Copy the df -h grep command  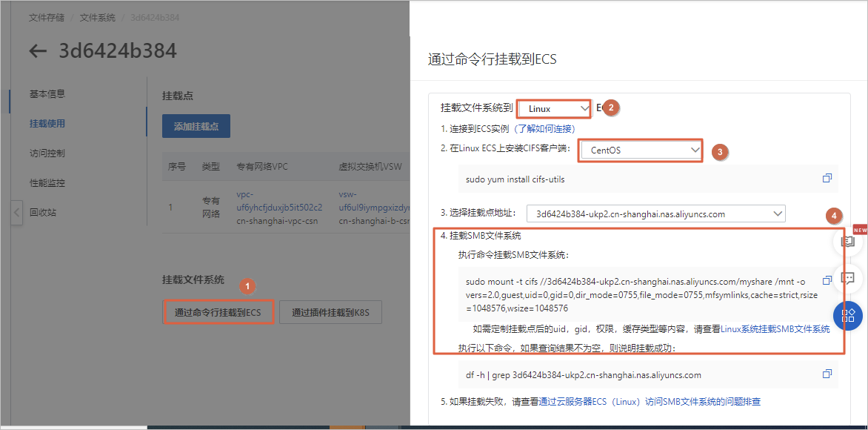tap(827, 374)
